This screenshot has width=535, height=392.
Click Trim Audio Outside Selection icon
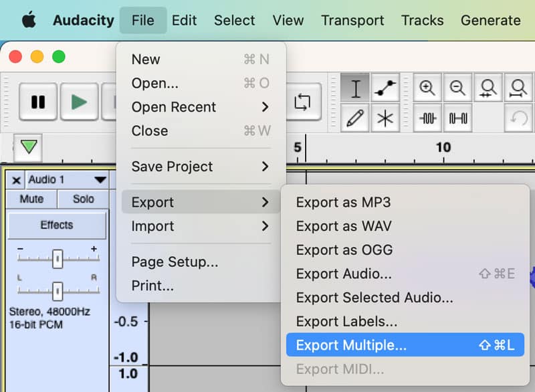pos(427,118)
